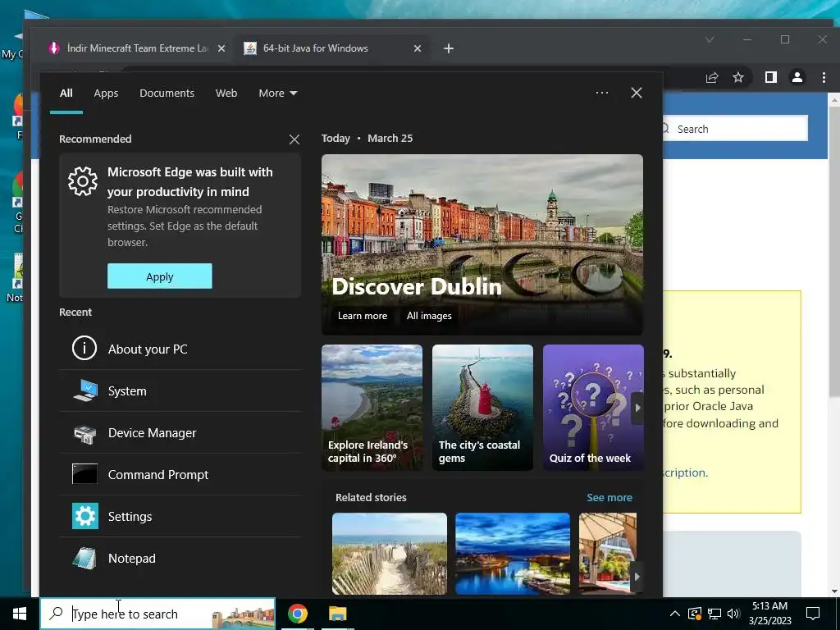Share this page in Chrome
This screenshot has height=630, width=840.
(x=712, y=78)
